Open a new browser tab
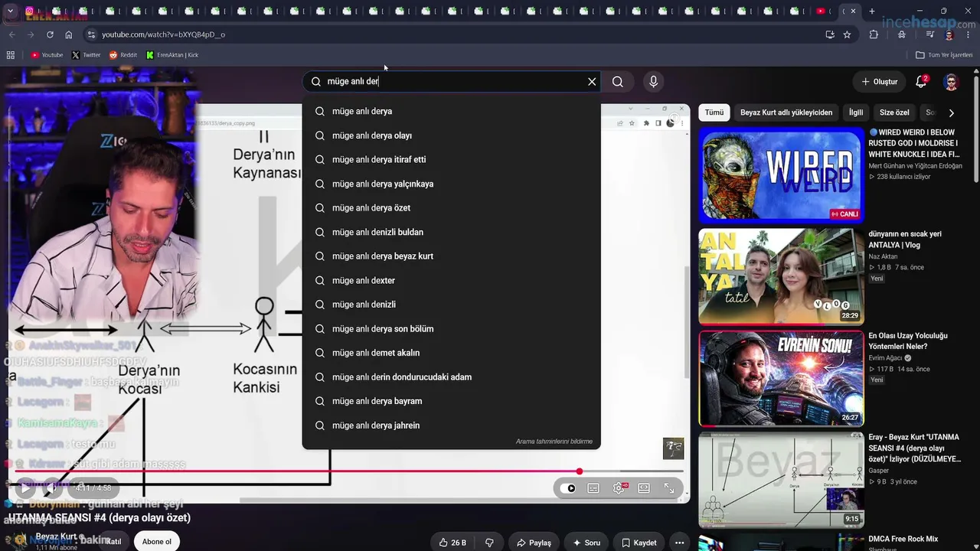Screen dimensions: 980x551 click(872, 11)
